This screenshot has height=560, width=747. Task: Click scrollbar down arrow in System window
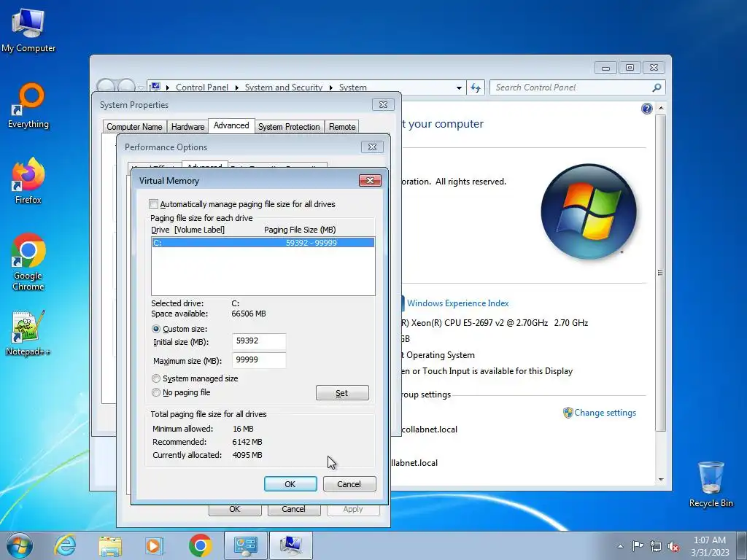tap(661, 480)
